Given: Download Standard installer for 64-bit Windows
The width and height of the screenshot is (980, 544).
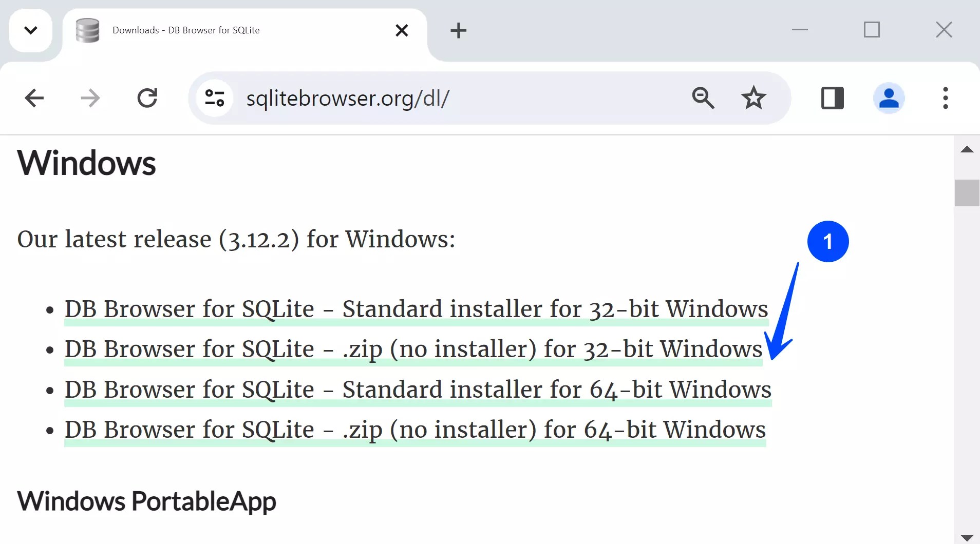Looking at the screenshot, I should (418, 390).
